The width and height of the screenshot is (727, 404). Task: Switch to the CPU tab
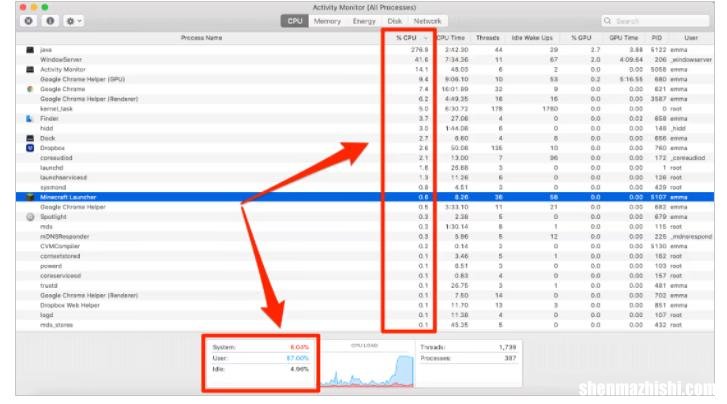pos(294,21)
